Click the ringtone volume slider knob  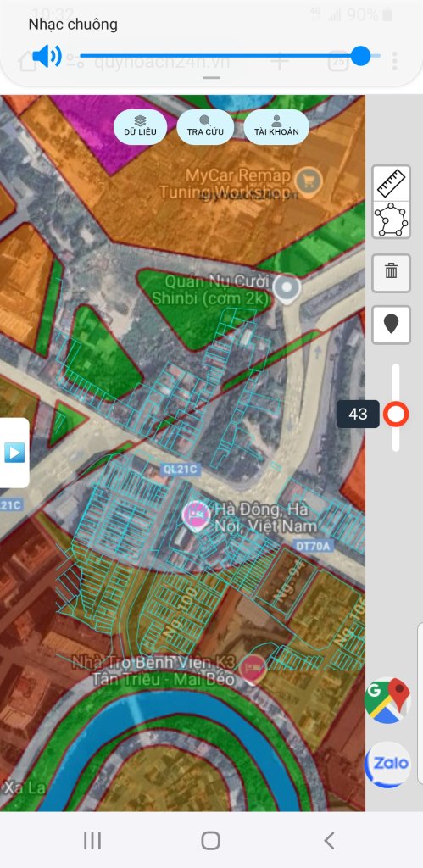[361, 56]
